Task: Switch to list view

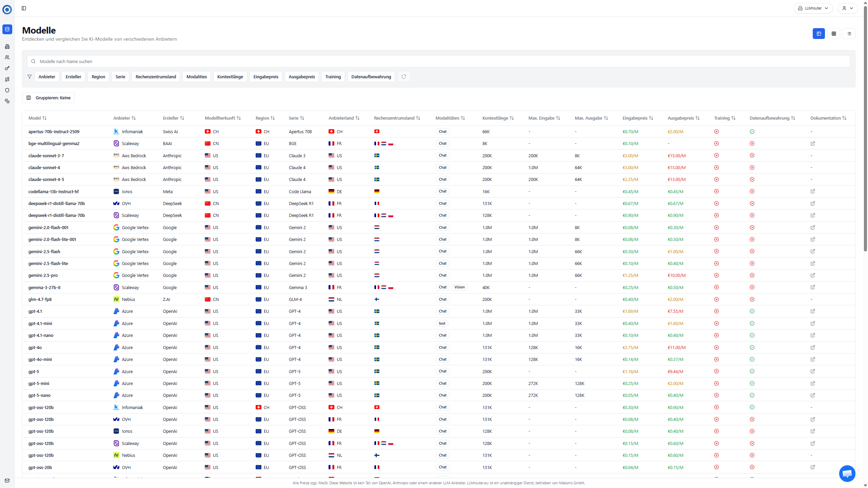Action: 849,34
